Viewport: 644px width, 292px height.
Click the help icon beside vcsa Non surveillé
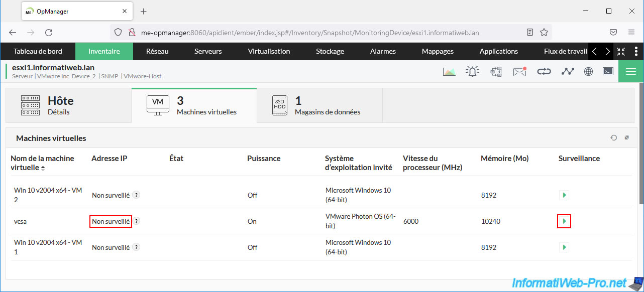pyautogui.click(x=136, y=221)
